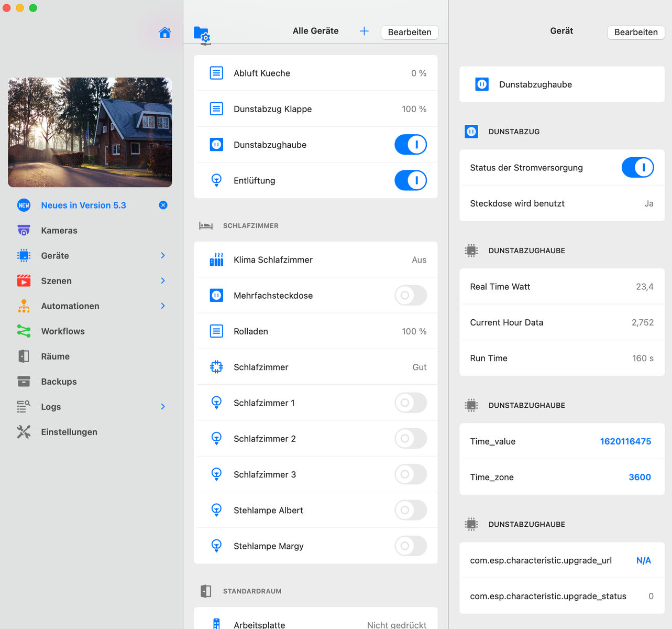Click the Kameras camera icon
672x629 pixels.
(24, 231)
